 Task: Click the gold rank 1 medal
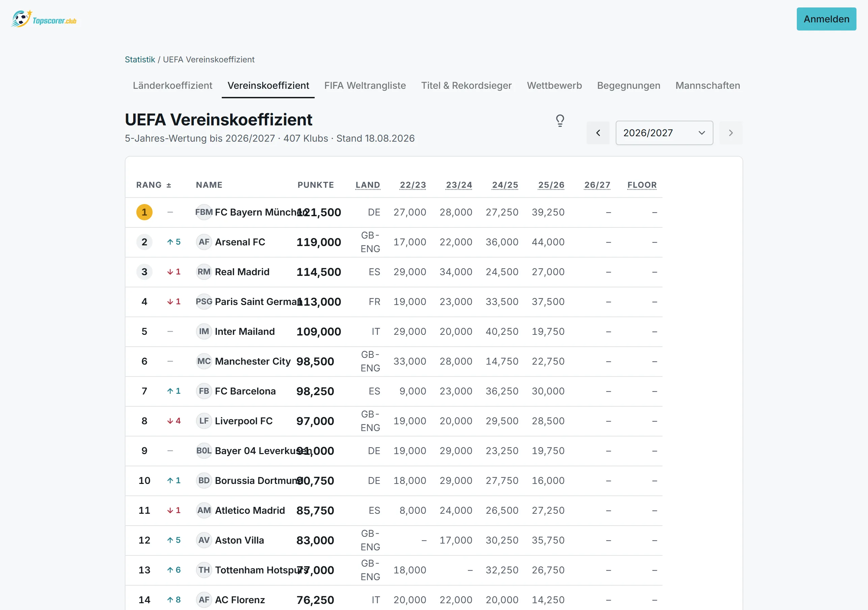144,212
